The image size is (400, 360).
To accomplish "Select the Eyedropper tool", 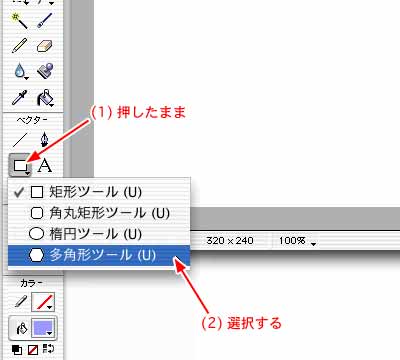I will pos(19,97).
